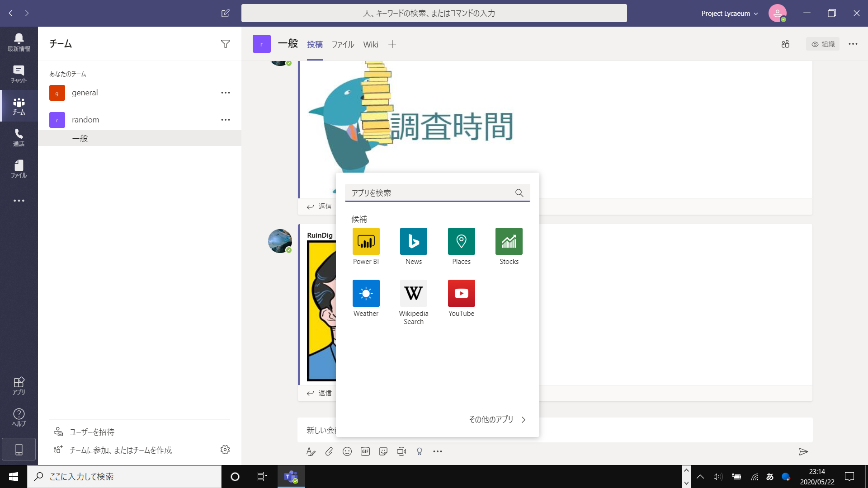The width and height of the screenshot is (868, 488).
Task: Click ユーザーを招待 link
Action: [92, 432]
